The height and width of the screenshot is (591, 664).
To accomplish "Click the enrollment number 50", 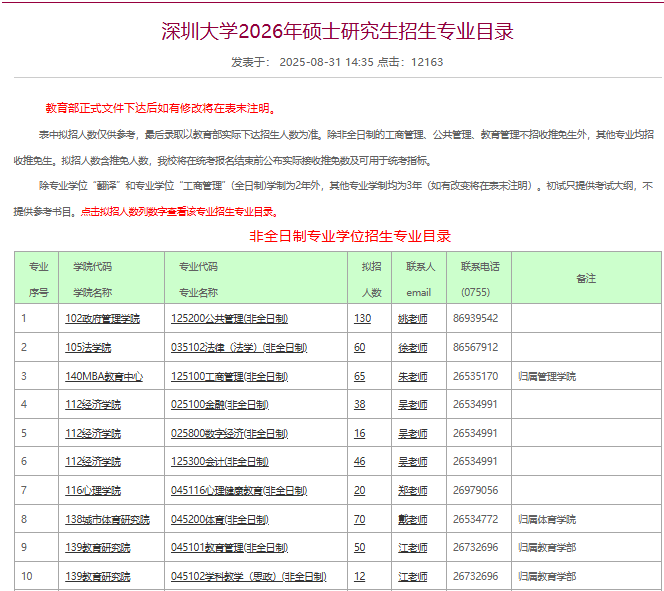I will pyautogui.click(x=360, y=547).
